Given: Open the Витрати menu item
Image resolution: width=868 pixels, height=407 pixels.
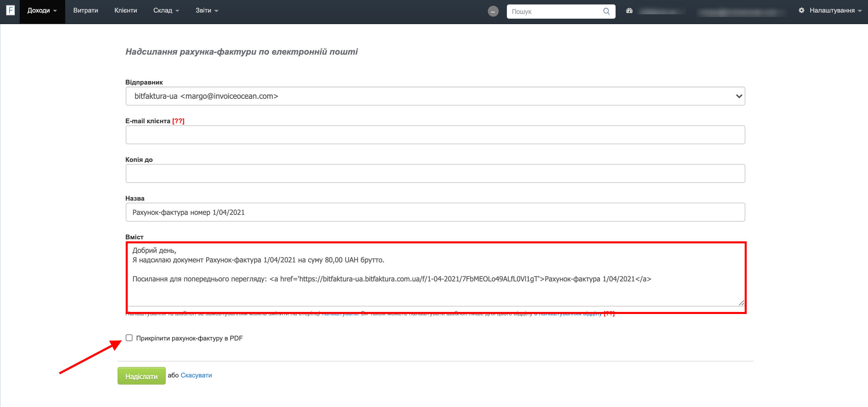Looking at the screenshot, I should (86, 11).
